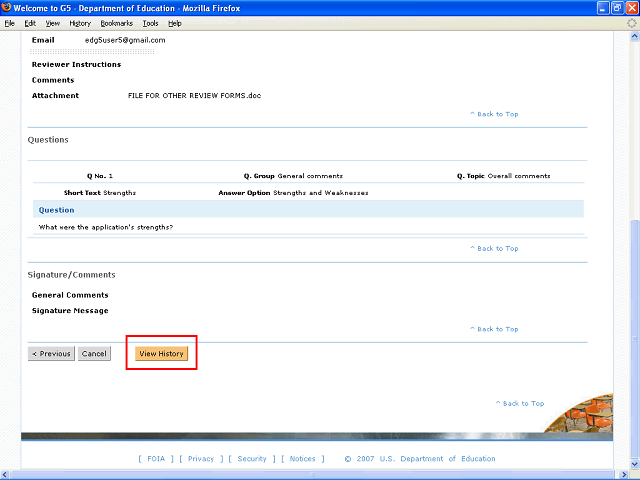This screenshot has width=640, height=480.
Task: Open the Tools menu
Action: click(x=151, y=23)
